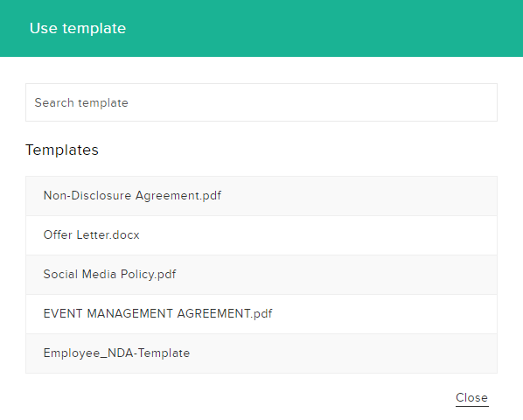Pick the Social Media Policy.pdf template
This screenshot has height=420, width=523.
pos(261,275)
